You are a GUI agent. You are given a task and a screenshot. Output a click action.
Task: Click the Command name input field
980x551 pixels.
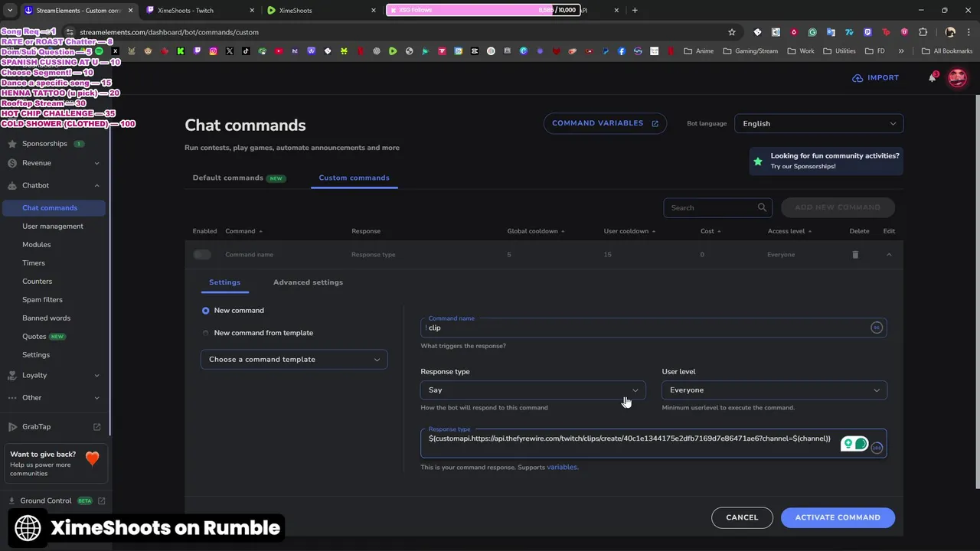[653, 328]
